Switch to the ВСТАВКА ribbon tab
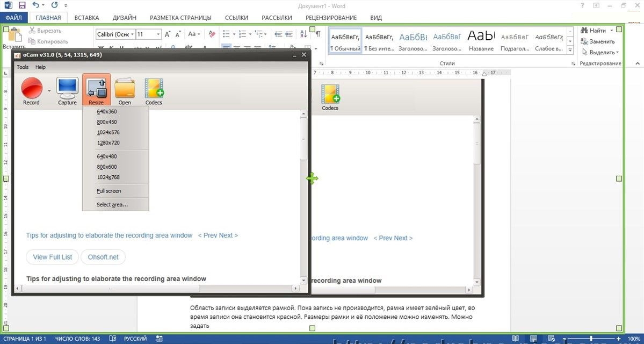The image size is (644, 344). click(86, 18)
